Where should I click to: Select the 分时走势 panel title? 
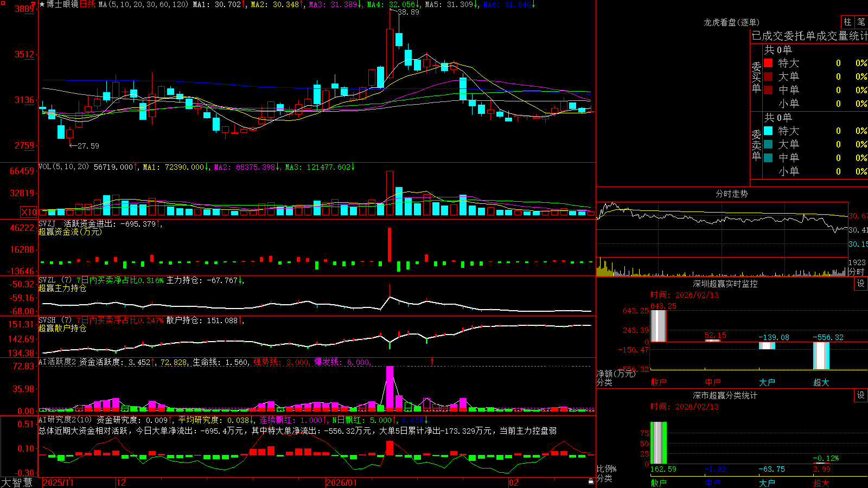731,194
